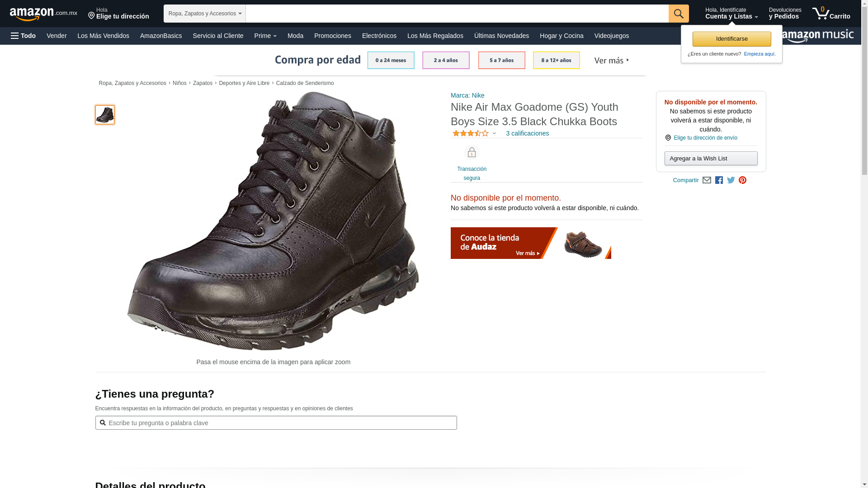Open Hogar y Cocina section
868x488 pixels.
561,36
